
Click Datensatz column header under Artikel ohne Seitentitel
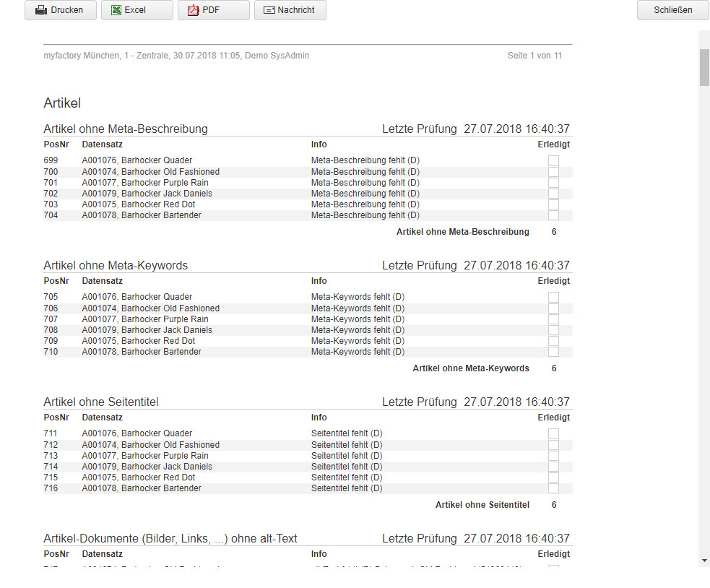click(x=102, y=418)
